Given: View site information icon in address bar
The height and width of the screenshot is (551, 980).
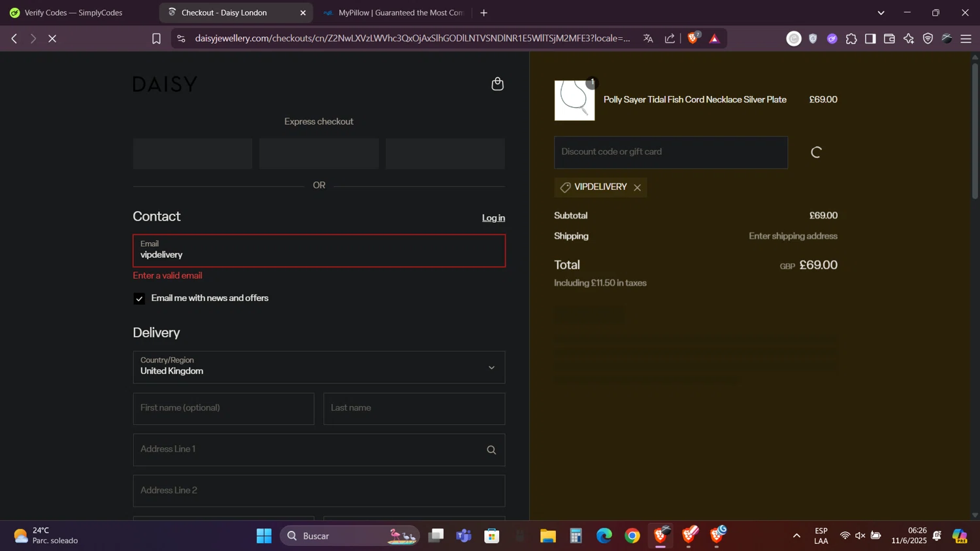Looking at the screenshot, I should (181, 39).
